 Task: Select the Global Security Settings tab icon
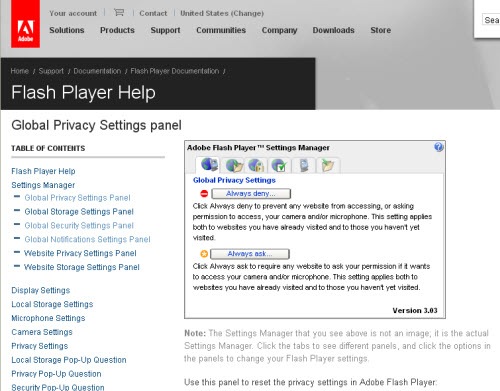(256, 165)
